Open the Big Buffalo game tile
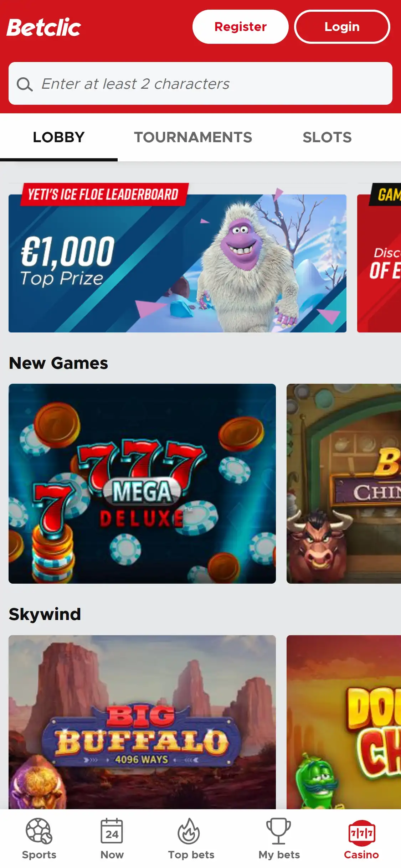Image resolution: width=401 pixels, height=868 pixels. point(142,722)
